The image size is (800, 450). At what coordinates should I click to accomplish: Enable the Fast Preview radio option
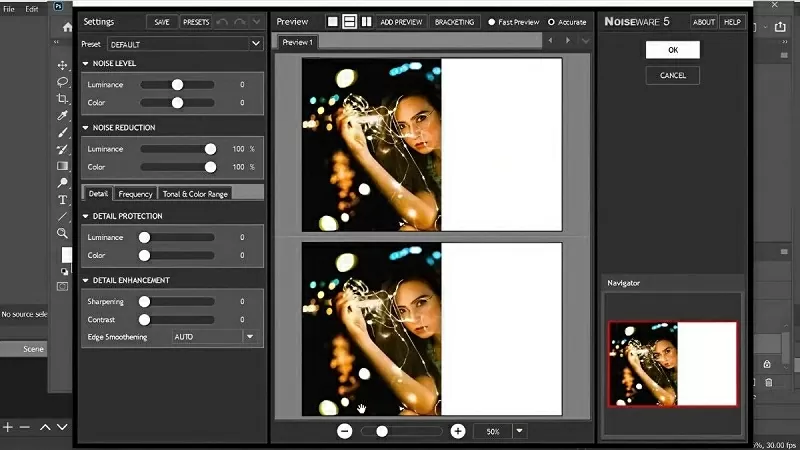[492, 21]
